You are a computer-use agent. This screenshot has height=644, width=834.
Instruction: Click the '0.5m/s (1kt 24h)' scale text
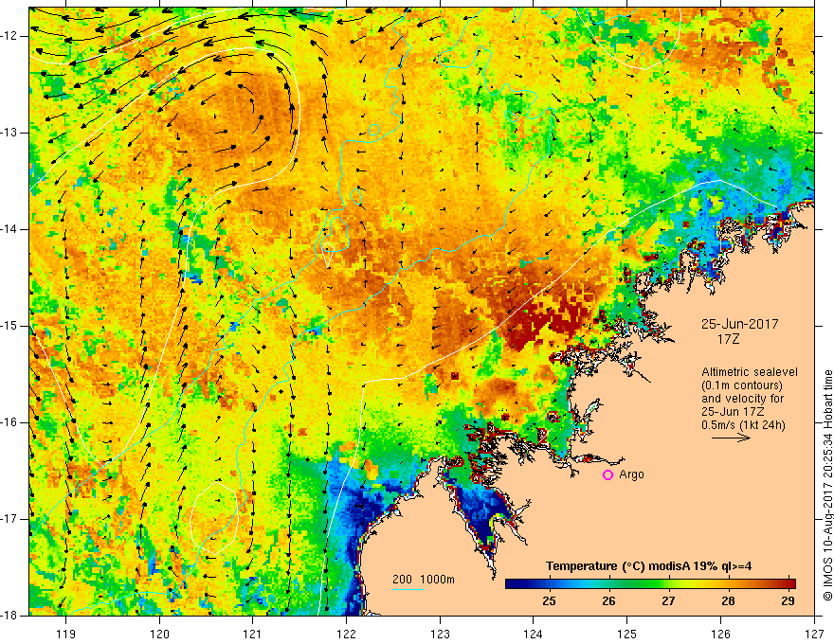coord(743,425)
